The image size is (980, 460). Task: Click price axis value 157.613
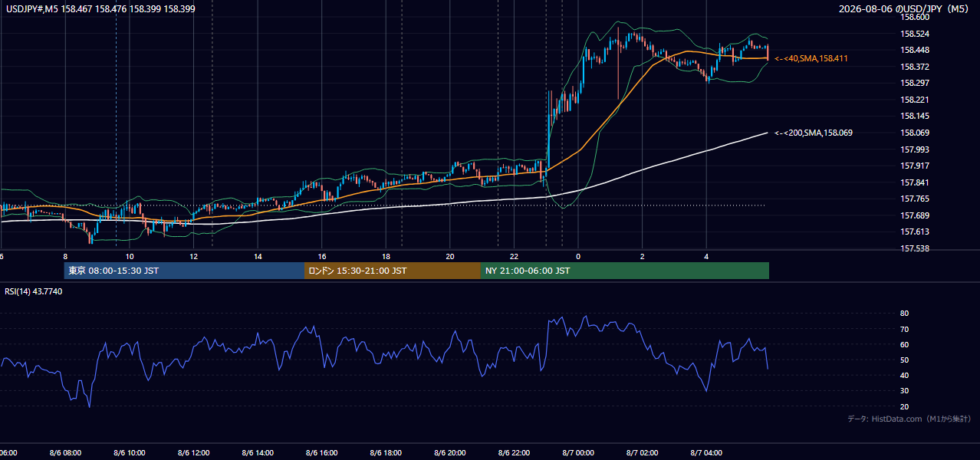tap(915, 232)
